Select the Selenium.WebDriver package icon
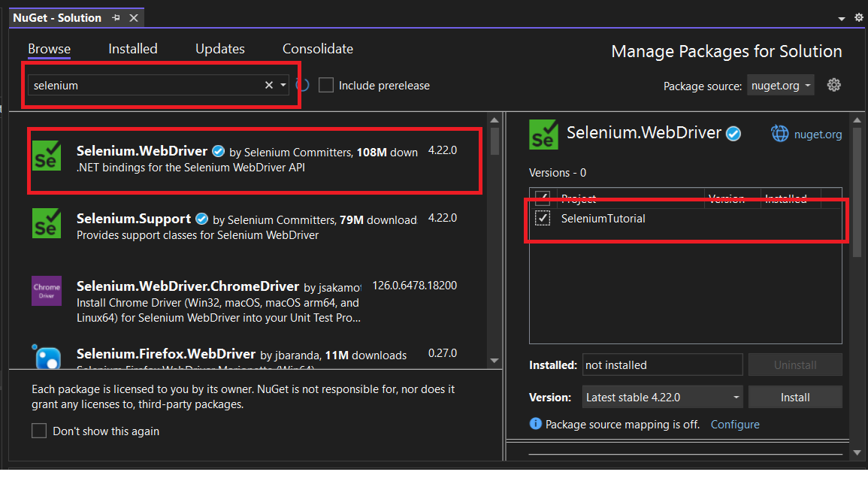Image resolution: width=868 pixels, height=487 pixels. click(x=48, y=156)
